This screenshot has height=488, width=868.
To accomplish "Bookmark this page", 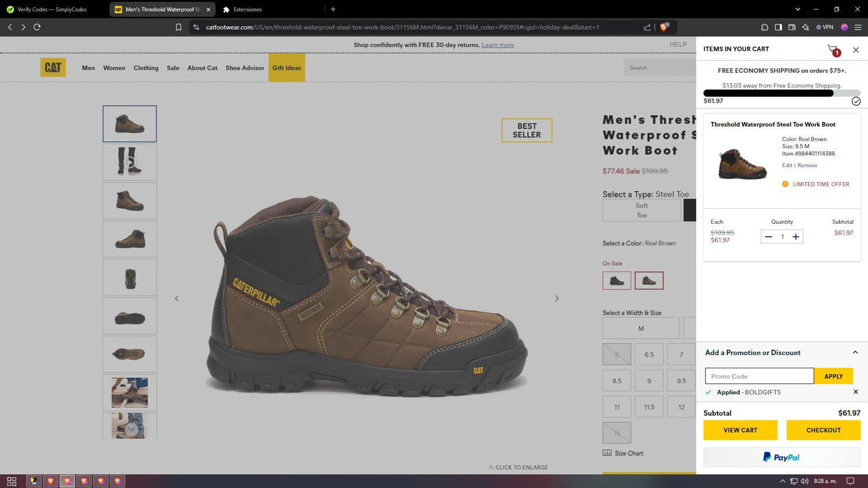I will pos(178,27).
